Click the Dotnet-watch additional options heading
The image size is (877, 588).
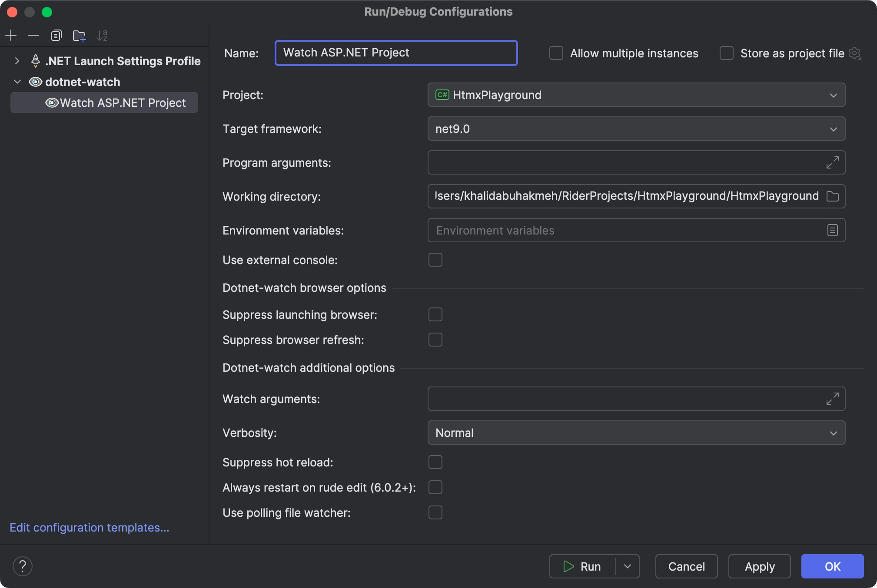click(309, 367)
